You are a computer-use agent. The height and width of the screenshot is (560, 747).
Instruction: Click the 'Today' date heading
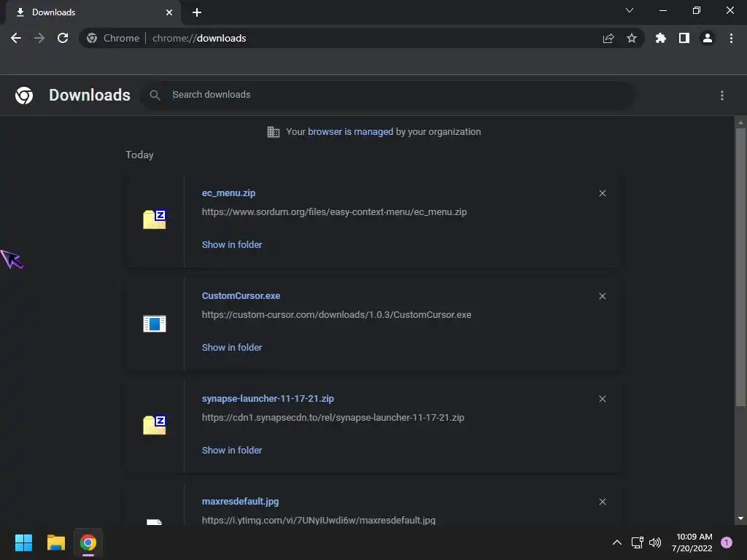click(x=139, y=155)
